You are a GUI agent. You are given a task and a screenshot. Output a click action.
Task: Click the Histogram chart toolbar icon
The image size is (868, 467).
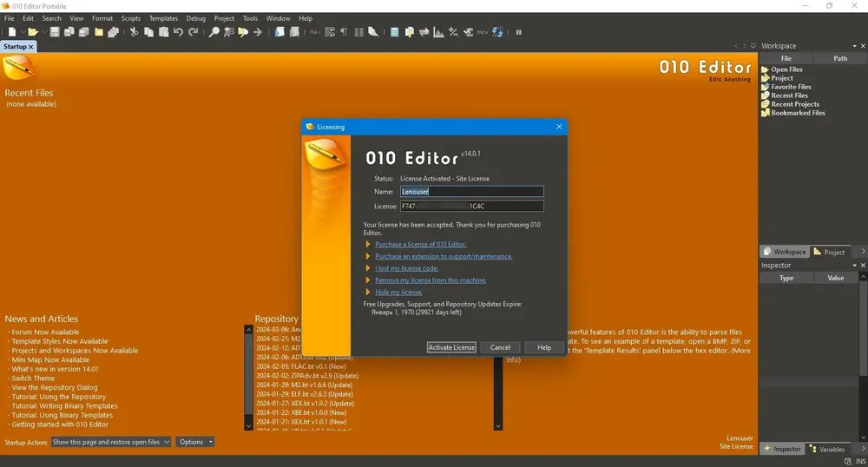point(439,32)
